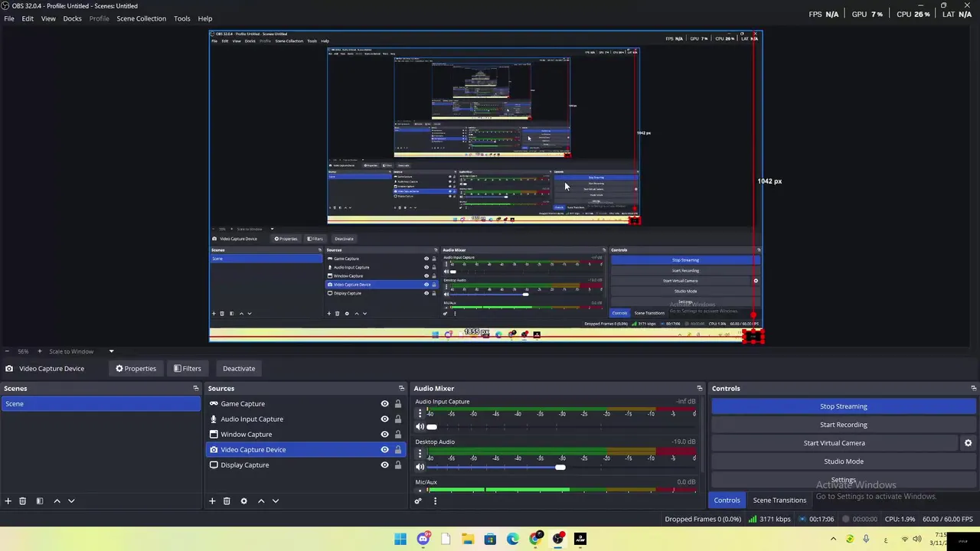The height and width of the screenshot is (551, 980).
Task: Open Microsoft Edge from taskbar
Action: [512, 539]
